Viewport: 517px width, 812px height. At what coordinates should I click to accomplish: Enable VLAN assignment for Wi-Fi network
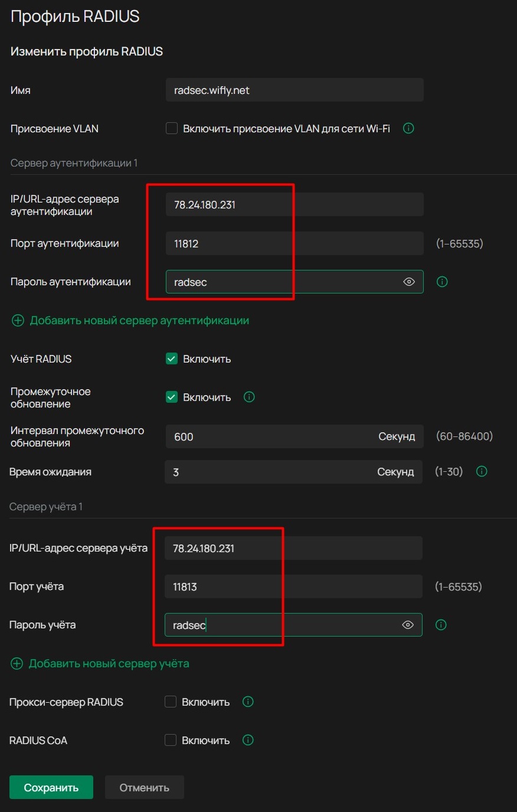[172, 128]
